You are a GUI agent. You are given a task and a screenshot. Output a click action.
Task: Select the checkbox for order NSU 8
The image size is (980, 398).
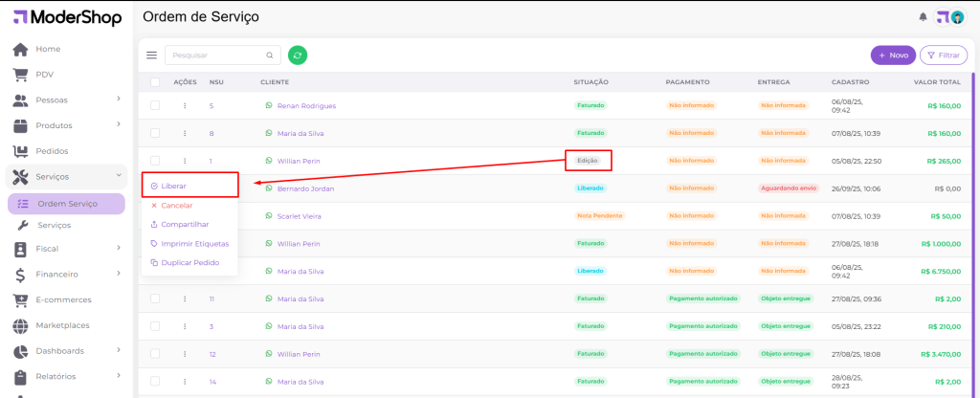pos(155,133)
